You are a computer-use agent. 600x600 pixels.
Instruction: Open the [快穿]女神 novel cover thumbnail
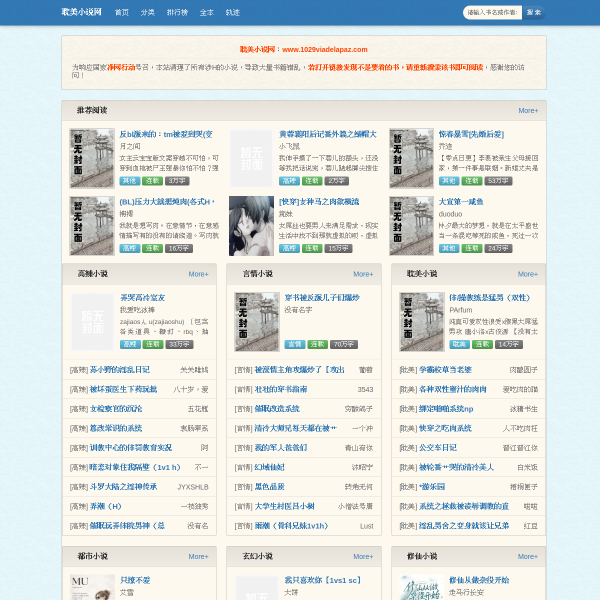(x=251, y=226)
